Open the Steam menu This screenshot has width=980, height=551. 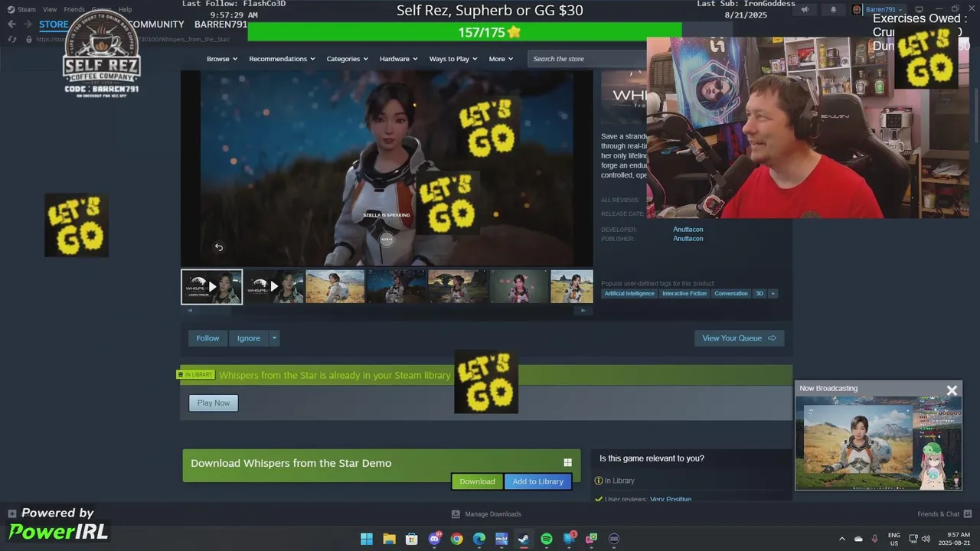point(27,9)
